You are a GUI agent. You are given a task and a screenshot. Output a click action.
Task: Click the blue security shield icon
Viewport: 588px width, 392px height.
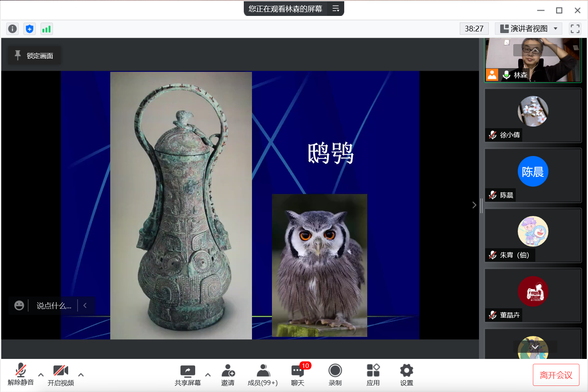click(x=29, y=29)
